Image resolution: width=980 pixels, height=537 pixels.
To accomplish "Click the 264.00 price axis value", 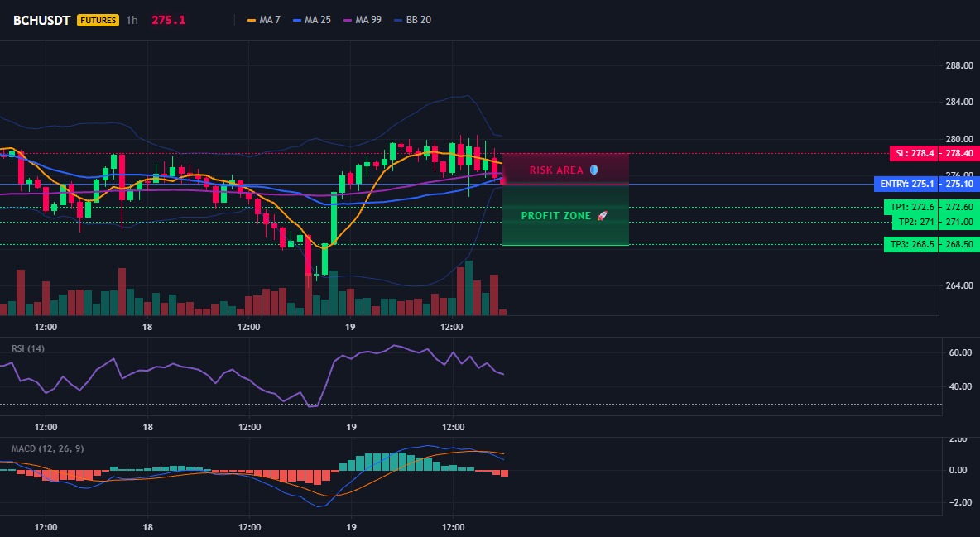I will [959, 285].
